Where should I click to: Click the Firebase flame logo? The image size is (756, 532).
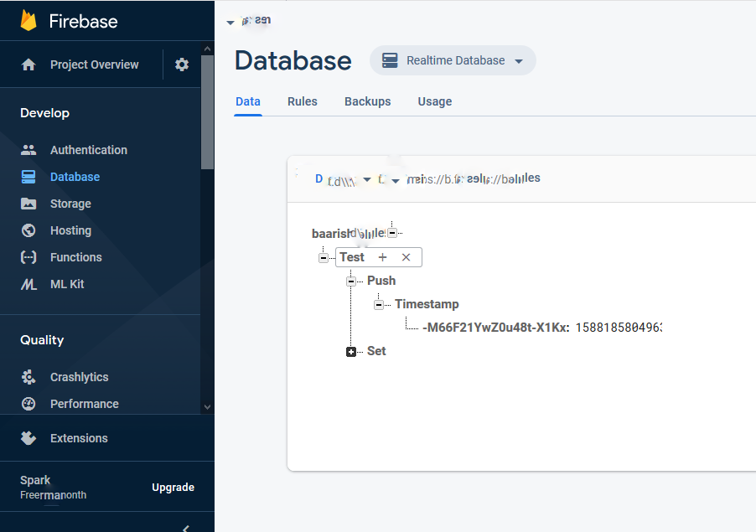[x=28, y=21]
